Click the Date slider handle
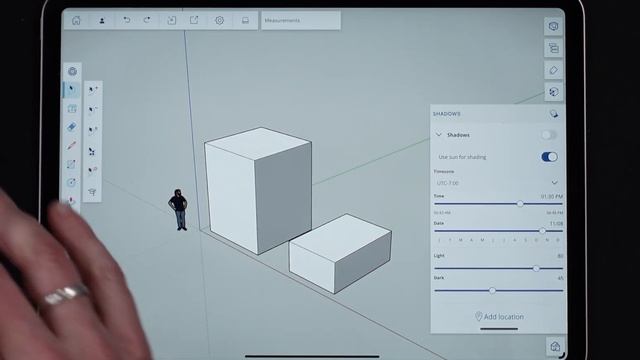The height and width of the screenshot is (360, 640). pyautogui.click(x=542, y=231)
